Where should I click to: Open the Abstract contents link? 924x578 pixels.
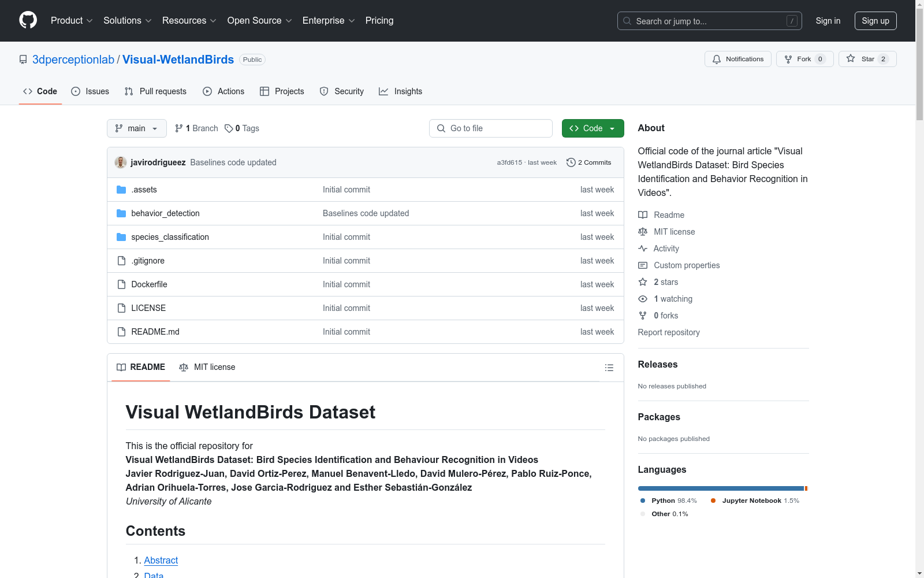click(161, 560)
